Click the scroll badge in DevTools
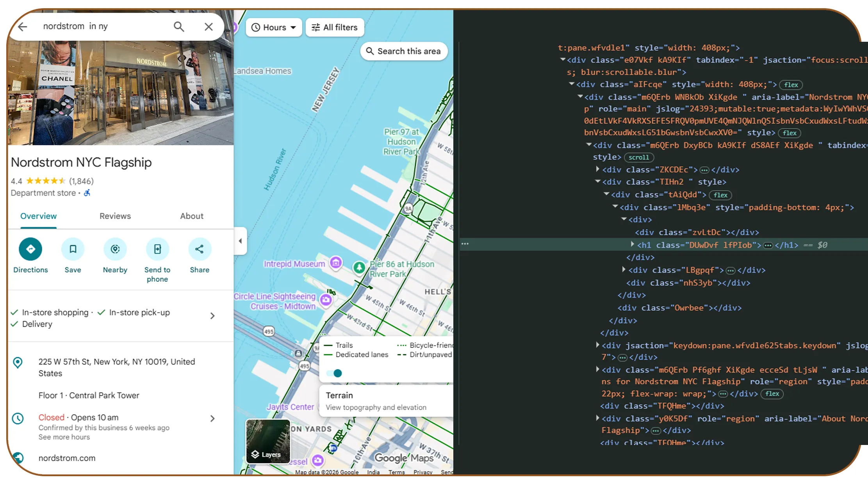This screenshot has height=484, width=868. click(x=639, y=157)
